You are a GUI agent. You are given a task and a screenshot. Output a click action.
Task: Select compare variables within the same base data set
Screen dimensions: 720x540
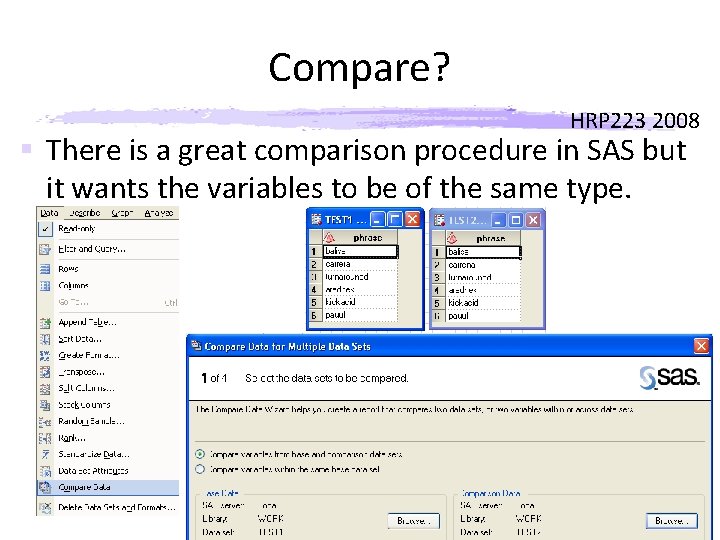(x=200, y=469)
